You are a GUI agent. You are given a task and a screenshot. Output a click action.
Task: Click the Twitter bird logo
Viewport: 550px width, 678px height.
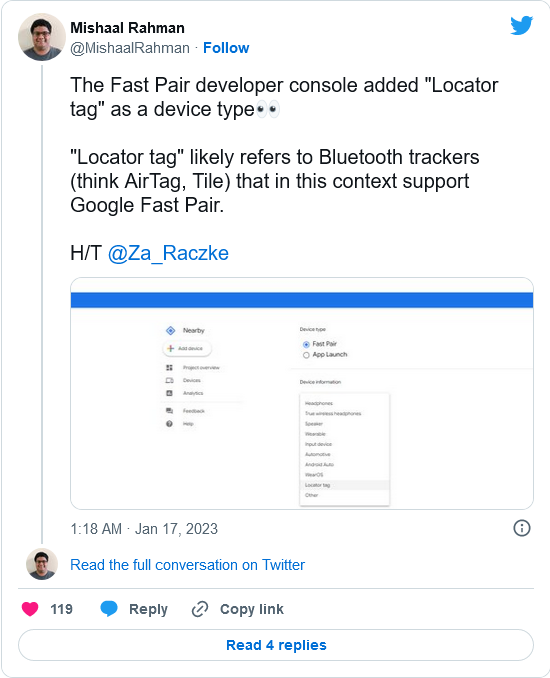[521, 26]
